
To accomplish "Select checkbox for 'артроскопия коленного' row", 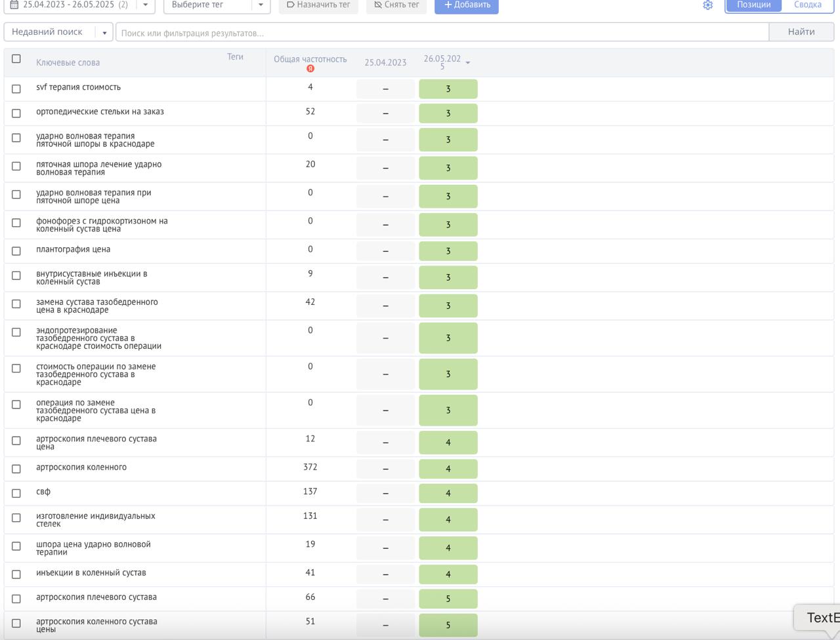I will (x=16, y=469).
